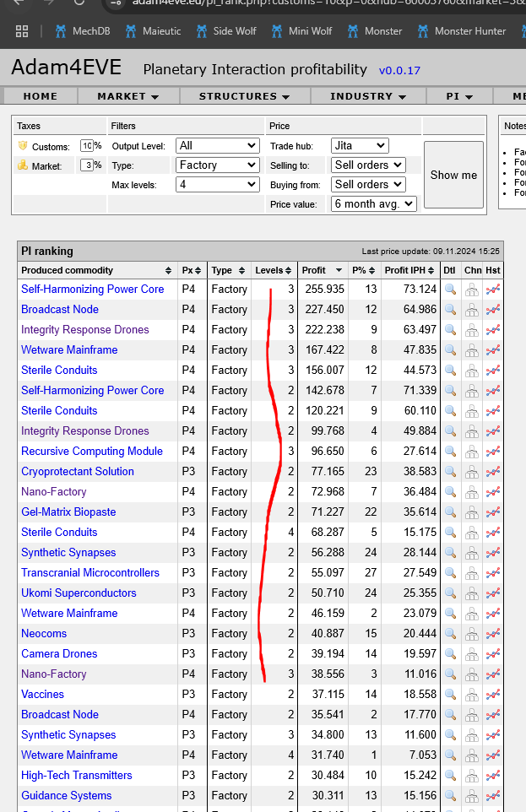Open details magnifier for Guidance Systems row
Viewport: 526px width, 812px height.
[450, 796]
